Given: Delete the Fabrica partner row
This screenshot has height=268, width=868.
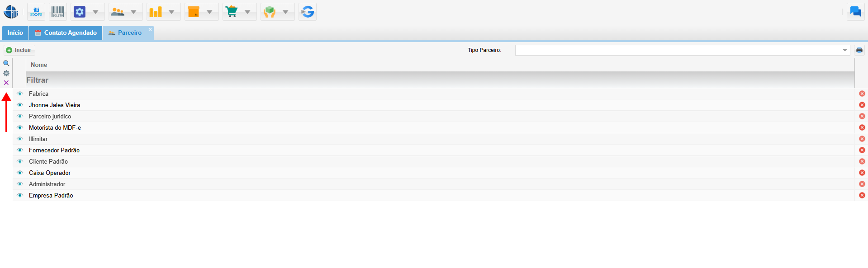Looking at the screenshot, I should coord(862,94).
